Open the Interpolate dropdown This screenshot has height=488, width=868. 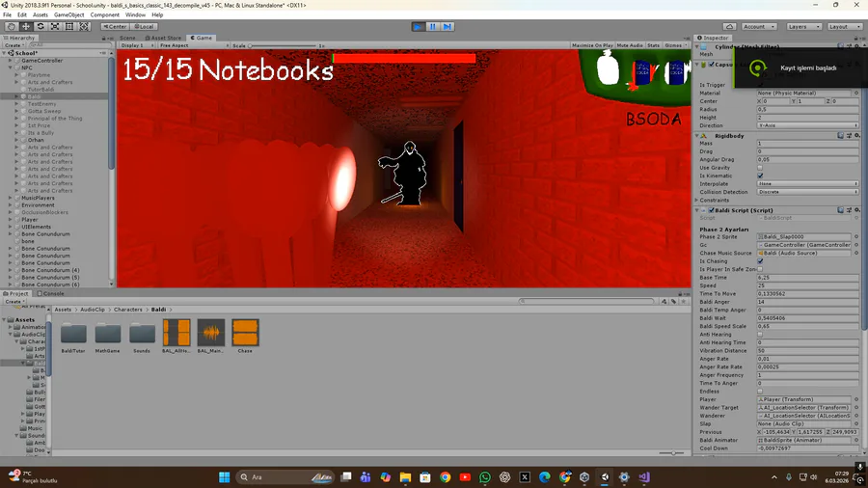click(807, 183)
